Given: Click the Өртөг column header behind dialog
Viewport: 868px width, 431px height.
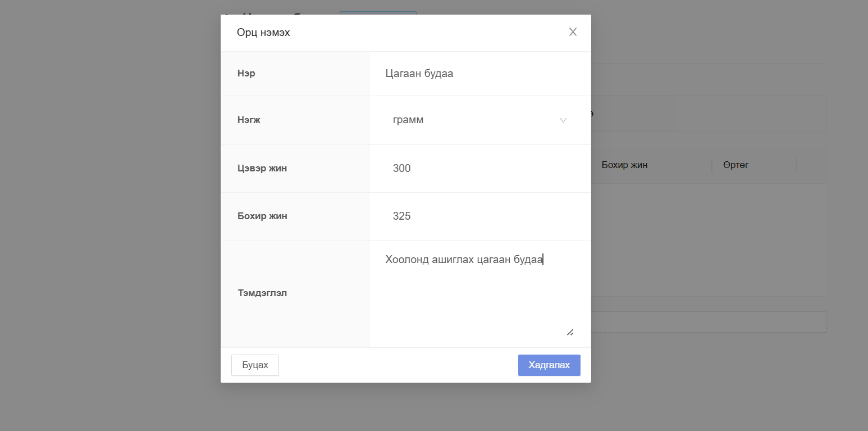Looking at the screenshot, I should [x=735, y=165].
